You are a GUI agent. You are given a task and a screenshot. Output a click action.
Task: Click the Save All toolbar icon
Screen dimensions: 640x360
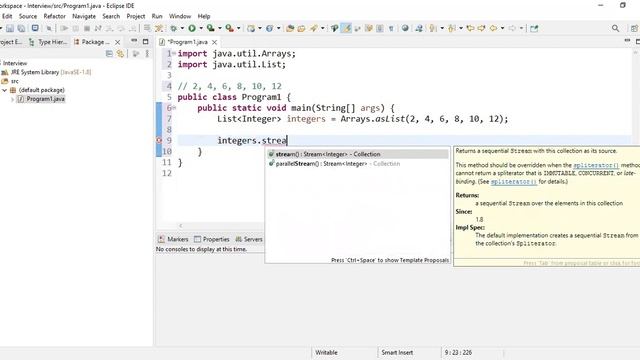[21, 28]
